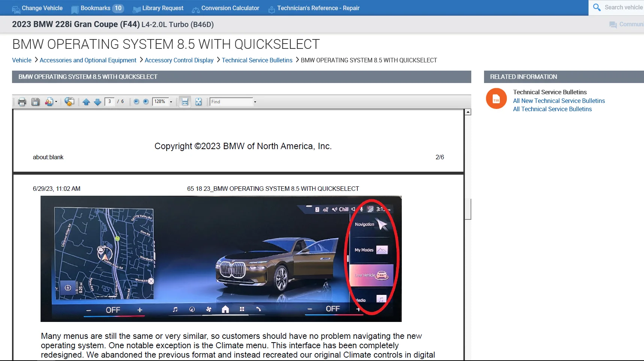
Task: Click the Technical Service Bulletins heading in sidebar
Action: tap(550, 92)
